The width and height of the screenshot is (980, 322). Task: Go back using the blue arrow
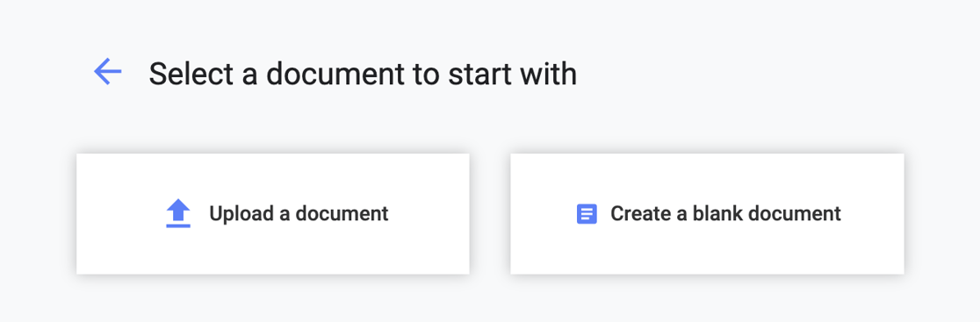click(x=107, y=72)
